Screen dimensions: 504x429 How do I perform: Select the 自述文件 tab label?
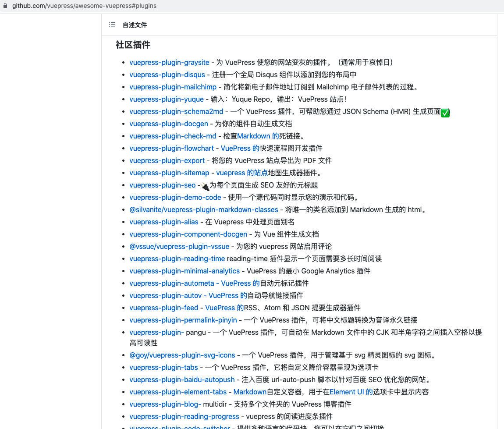coord(135,25)
